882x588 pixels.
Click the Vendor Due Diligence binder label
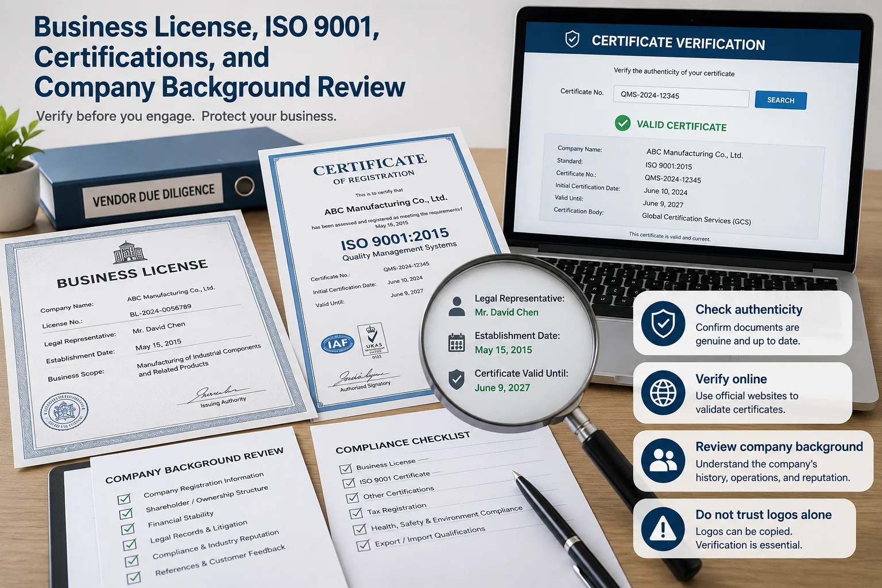click(x=154, y=196)
